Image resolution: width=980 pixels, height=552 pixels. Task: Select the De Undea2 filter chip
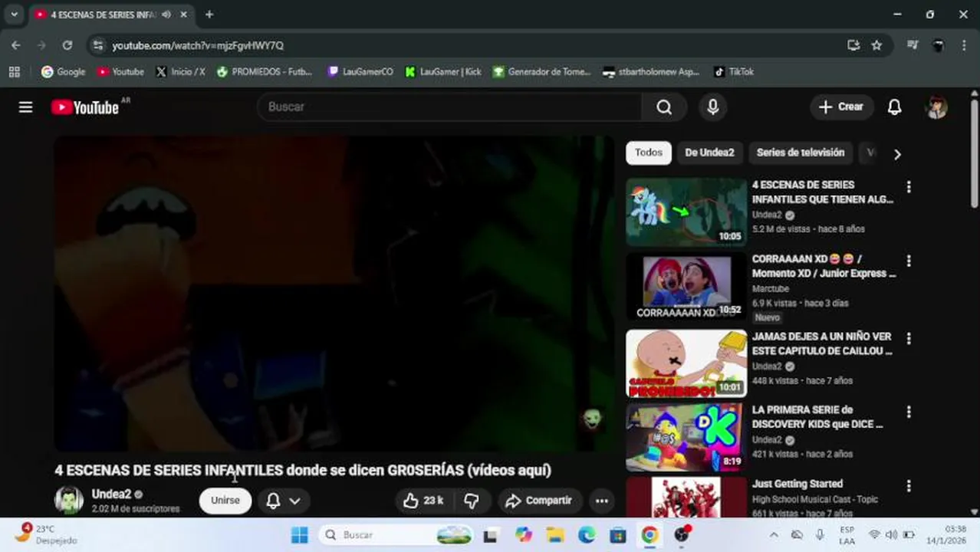[x=709, y=153]
